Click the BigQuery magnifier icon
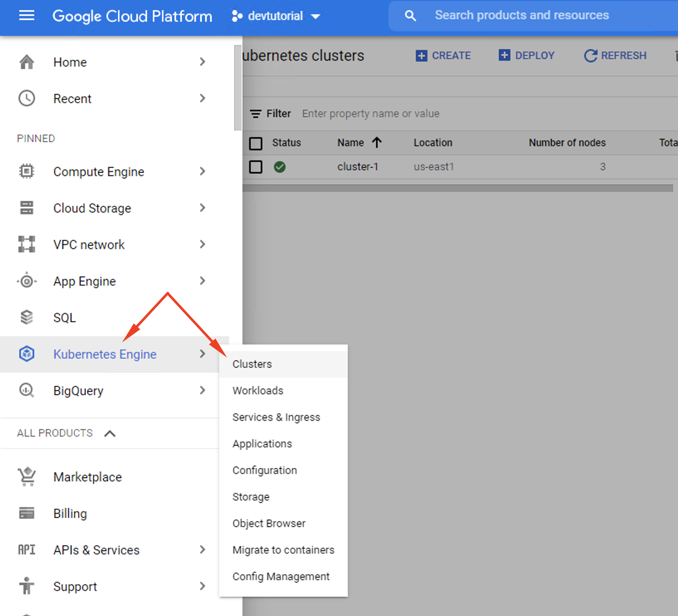 click(27, 390)
